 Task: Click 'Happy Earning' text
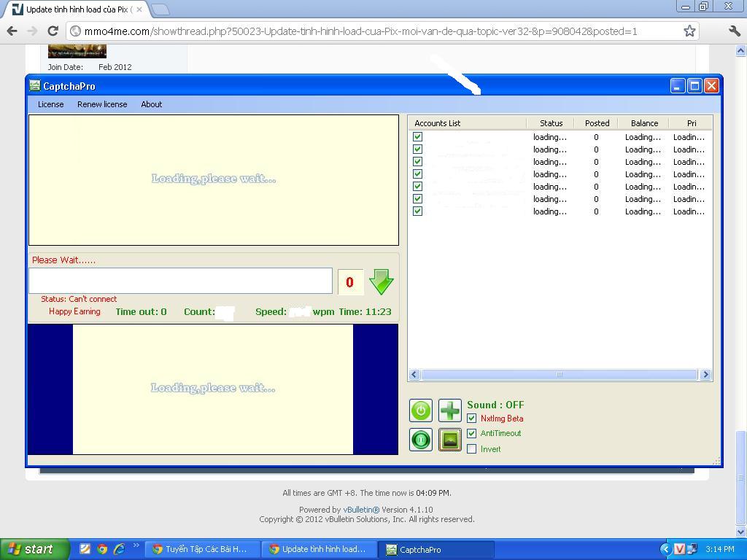(x=74, y=311)
